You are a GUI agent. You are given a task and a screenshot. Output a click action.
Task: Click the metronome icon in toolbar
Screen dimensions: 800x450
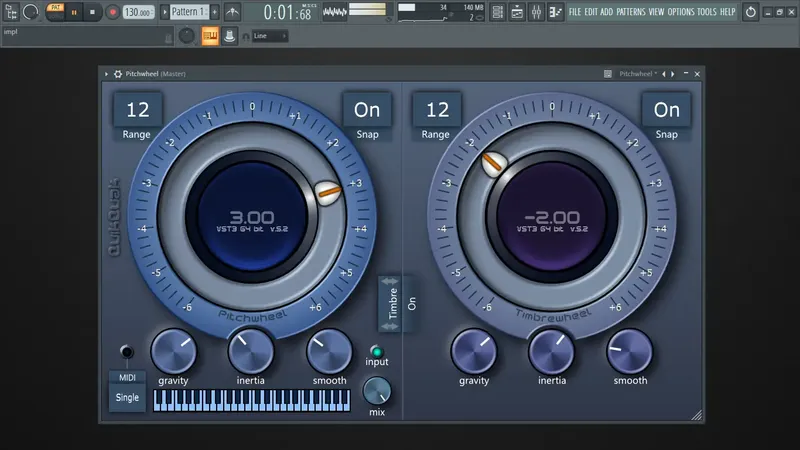tap(233, 12)
